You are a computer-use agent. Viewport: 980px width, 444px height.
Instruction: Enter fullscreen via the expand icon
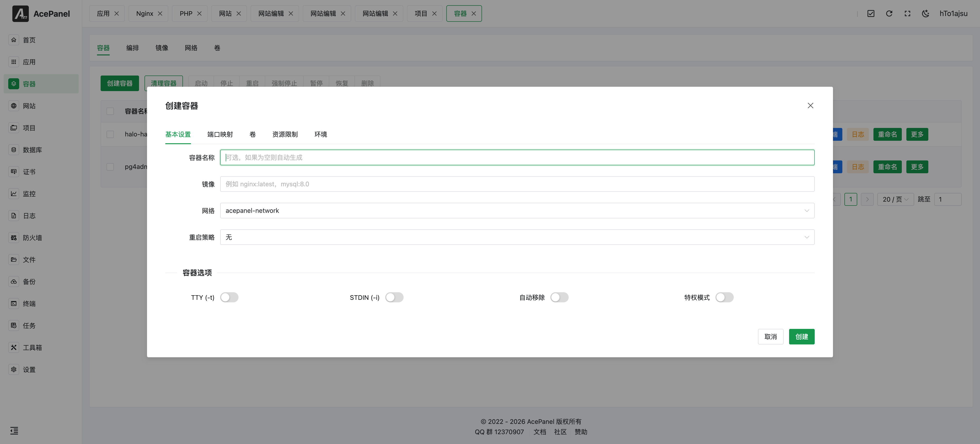coord(907,13)
